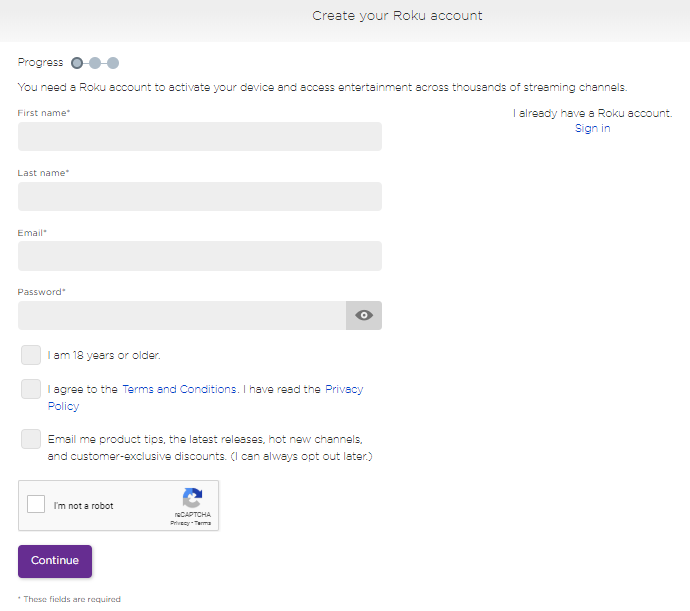Check the 'I am 18 years or older' box
The image size is (690, 611).
tap(31, 355)
